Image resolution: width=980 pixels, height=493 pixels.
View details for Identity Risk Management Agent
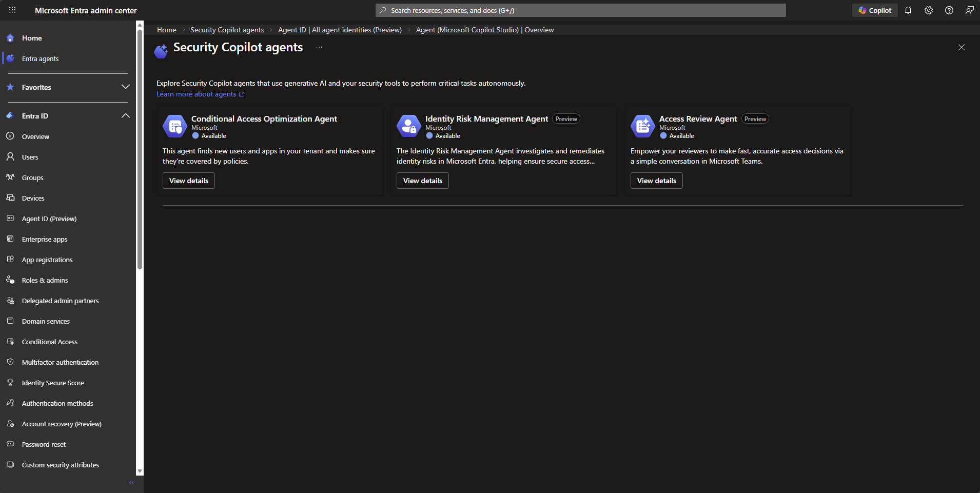coord(422,181)
